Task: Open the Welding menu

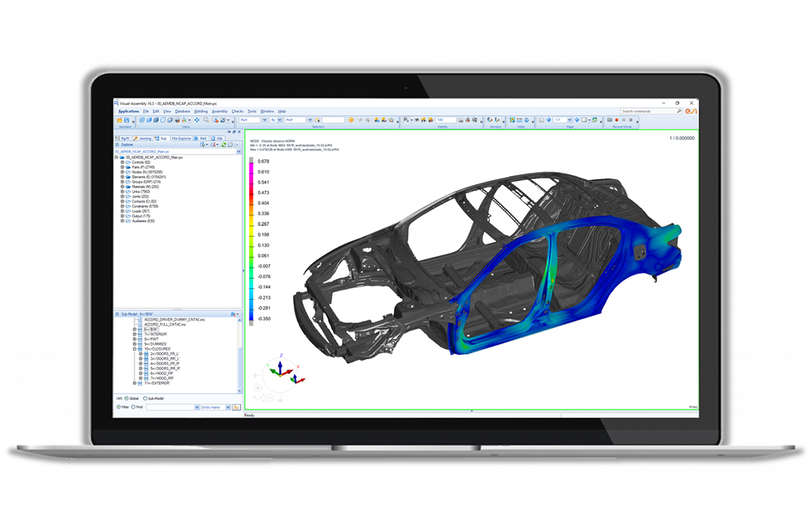Action: 201,111
